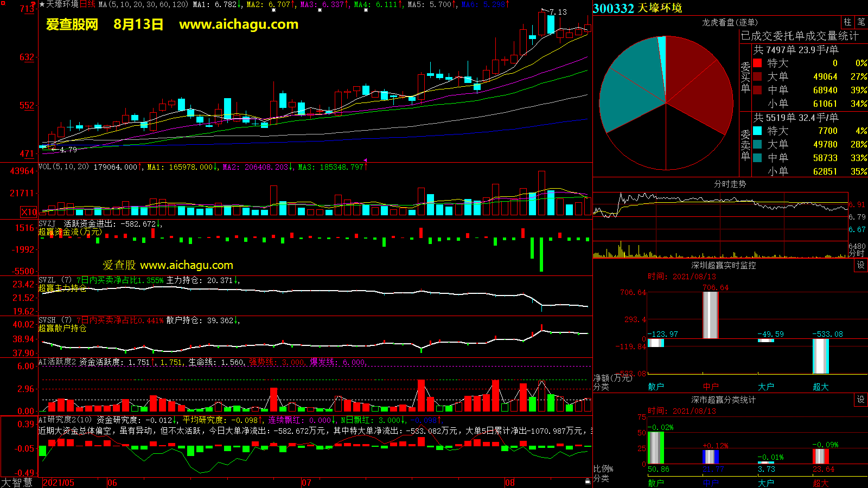This screenshot has width=868, height=488.
Task: Click the cyan 特大 sell legend swatch
Action: pyautogui.click(x=757, y=131)
